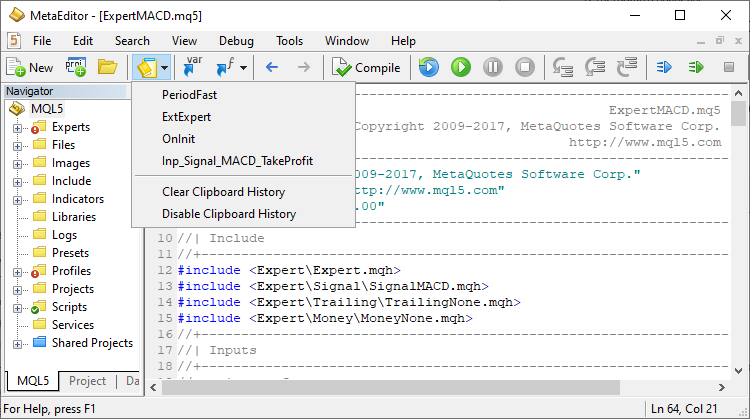750x419 pixels.
Task: Start profiling on real data icon
Action: pos(696,67)
